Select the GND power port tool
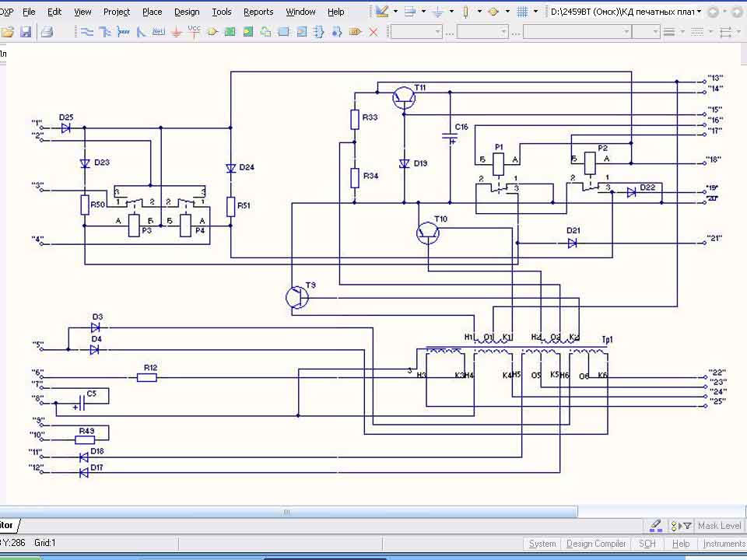Viewport: 747px width, 560px height. click(177, 32)
